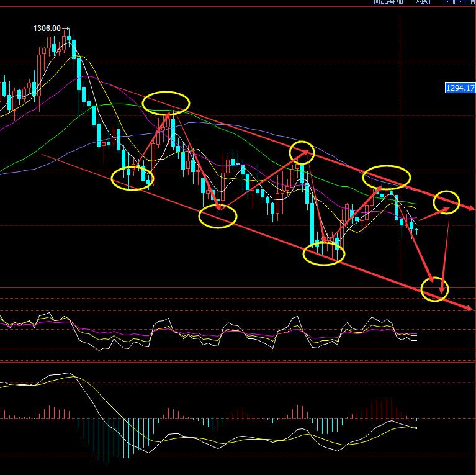
Task: Select the projected yellow circle on lower trendline
Action: click(x=434, y=289)
